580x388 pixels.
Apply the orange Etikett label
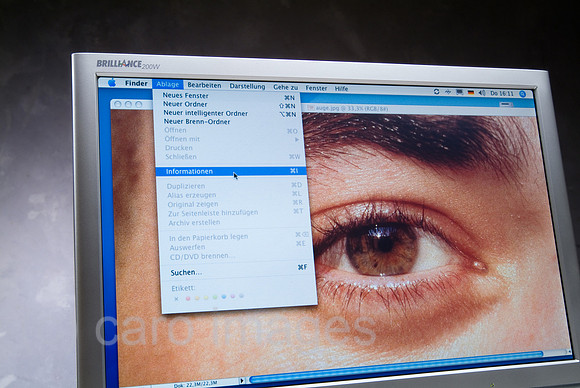pos(197,298)
